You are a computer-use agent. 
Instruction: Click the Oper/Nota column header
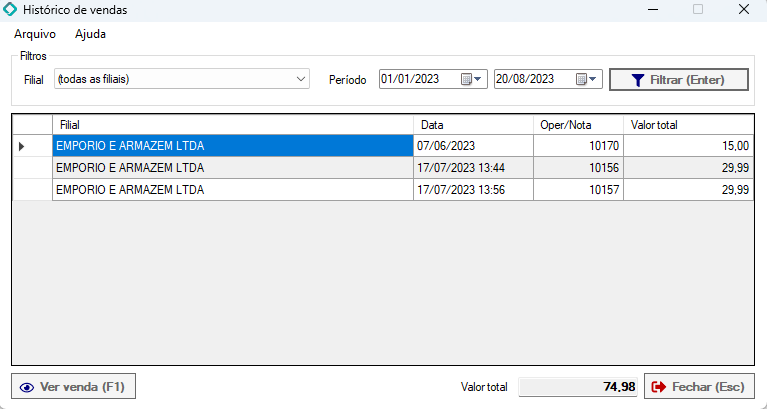point(578,124)
